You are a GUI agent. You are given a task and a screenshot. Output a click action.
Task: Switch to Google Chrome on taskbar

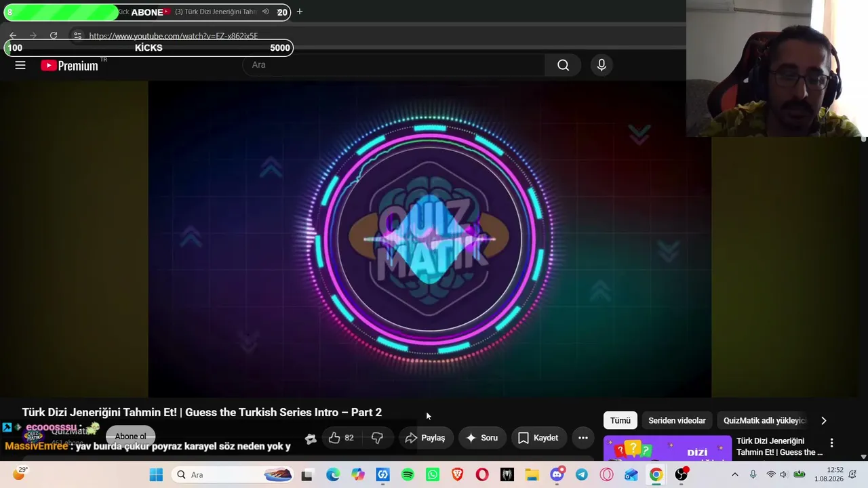click(x=656, y=475)
